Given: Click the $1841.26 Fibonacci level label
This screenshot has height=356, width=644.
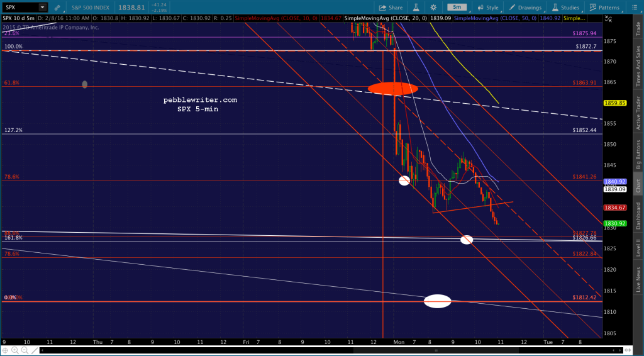Looking at the screenshot, I should coord(584,177).
